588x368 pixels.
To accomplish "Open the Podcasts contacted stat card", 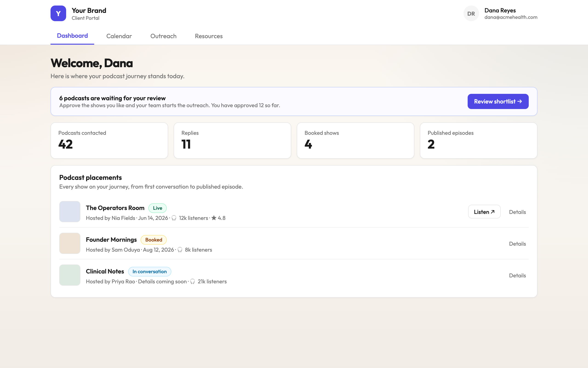I will (109, 141).
